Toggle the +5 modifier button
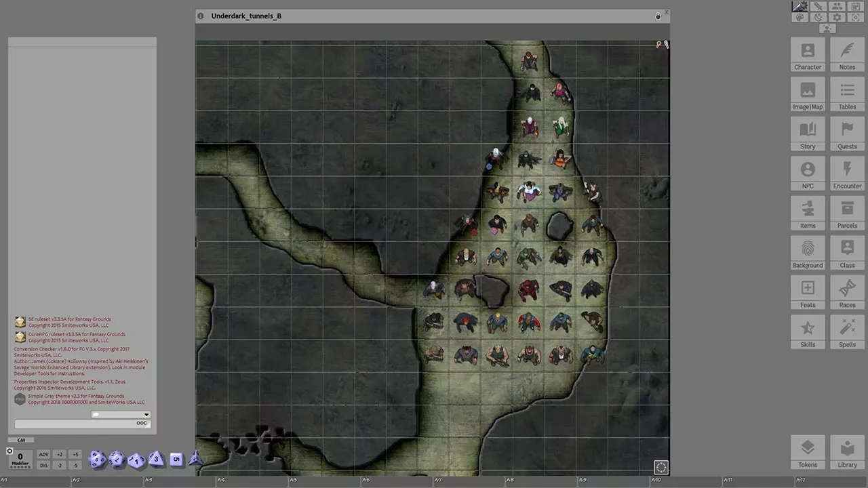The image size is (868, 488). coord(75,454)
